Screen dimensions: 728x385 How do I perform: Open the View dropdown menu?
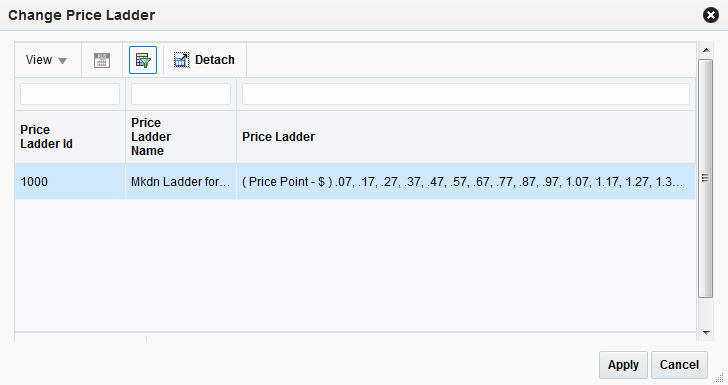(46, 60)
